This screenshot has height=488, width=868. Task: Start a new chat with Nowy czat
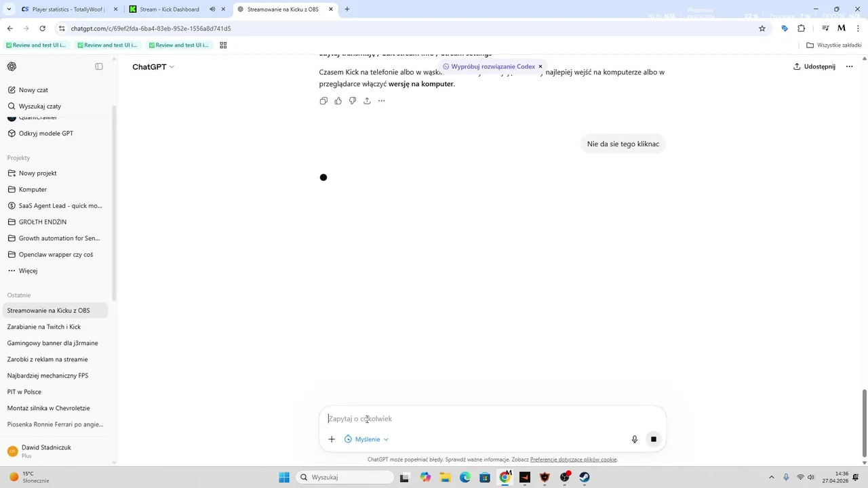tap(54, 90)
